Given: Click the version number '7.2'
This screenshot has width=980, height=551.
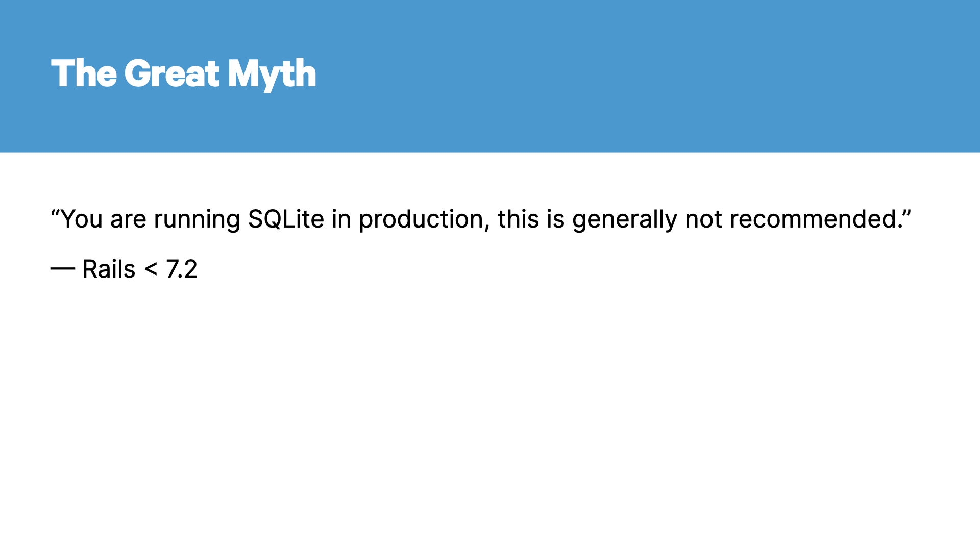Looking at the screenshot, I should pos(182,269).
